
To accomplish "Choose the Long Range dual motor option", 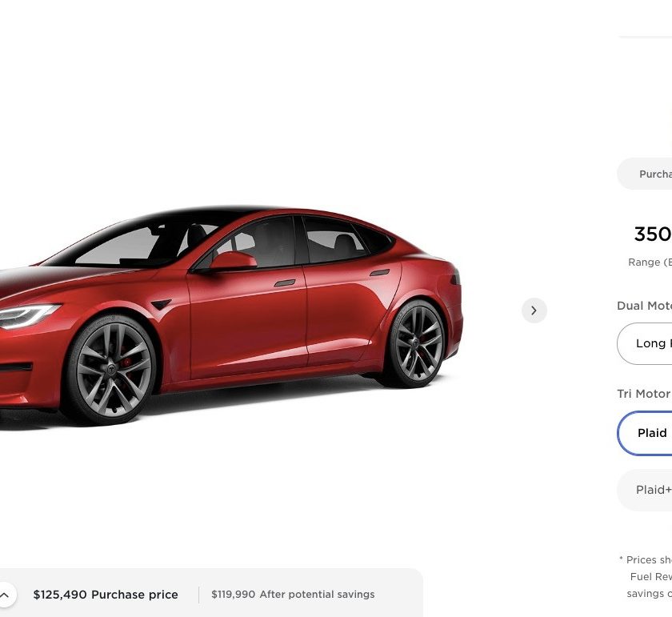I will (x=645, y=343).
